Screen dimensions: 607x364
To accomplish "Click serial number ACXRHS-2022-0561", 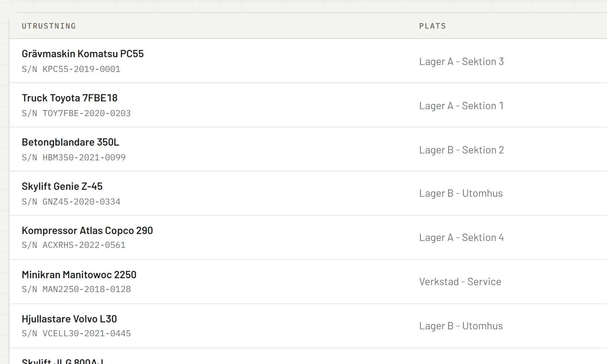I will [74, 245].
